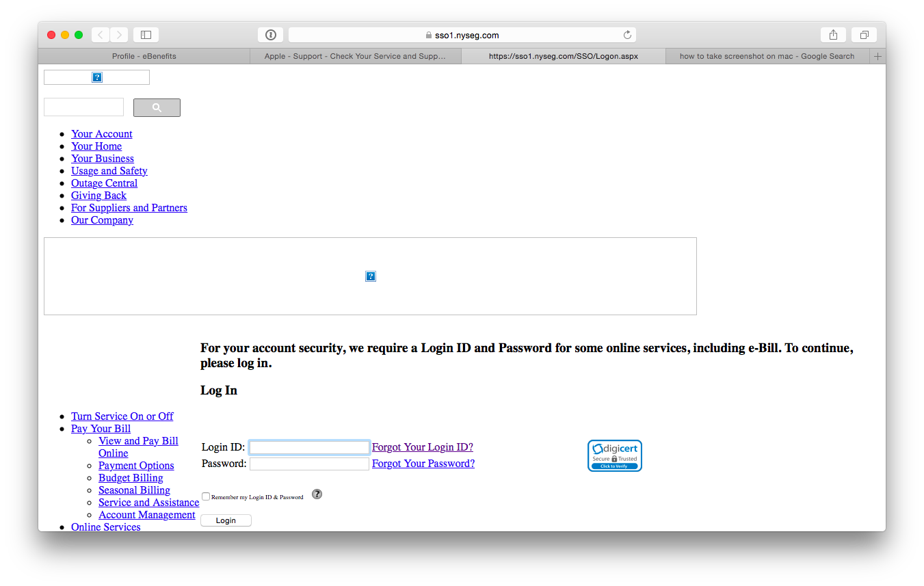The height and width of the screenshot is (586, 924).
Task: Open the Our Company link
Action: click(102, 220)
